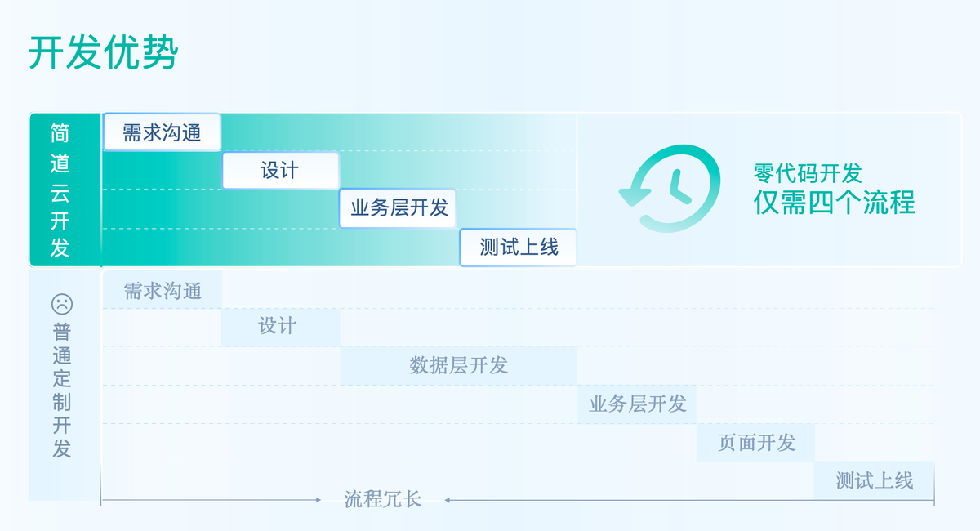The height and width of the screenshot is (531, 980).
Task: Click the 流程冗长 label
Action: coord(382,499)
